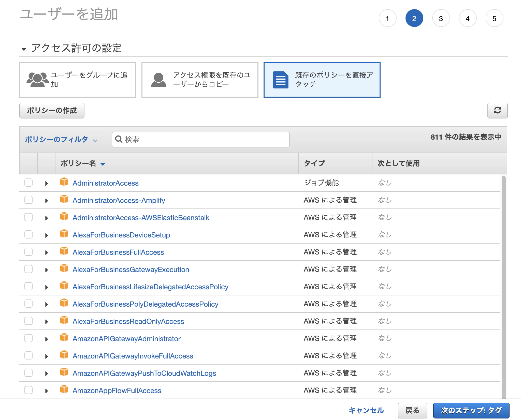Jump to wizard step 5 circle
This screenshot has height=420, width=521.
tap(495, 18)
